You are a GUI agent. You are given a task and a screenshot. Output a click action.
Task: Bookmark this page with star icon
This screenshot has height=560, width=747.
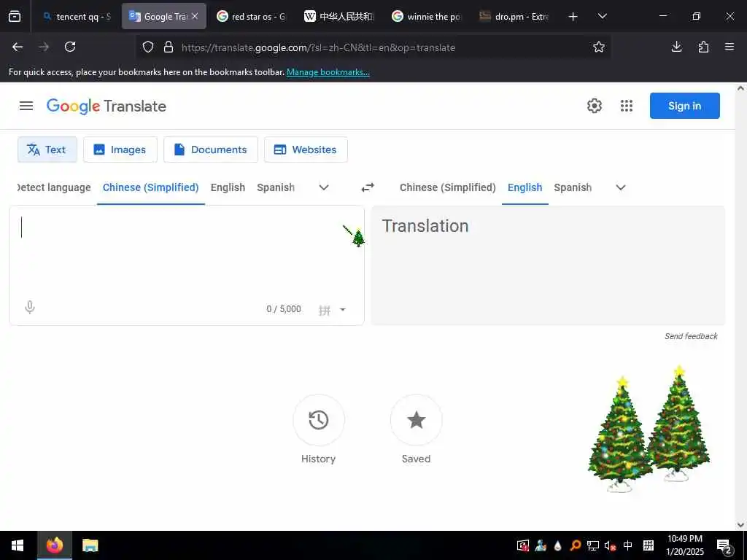599,47
